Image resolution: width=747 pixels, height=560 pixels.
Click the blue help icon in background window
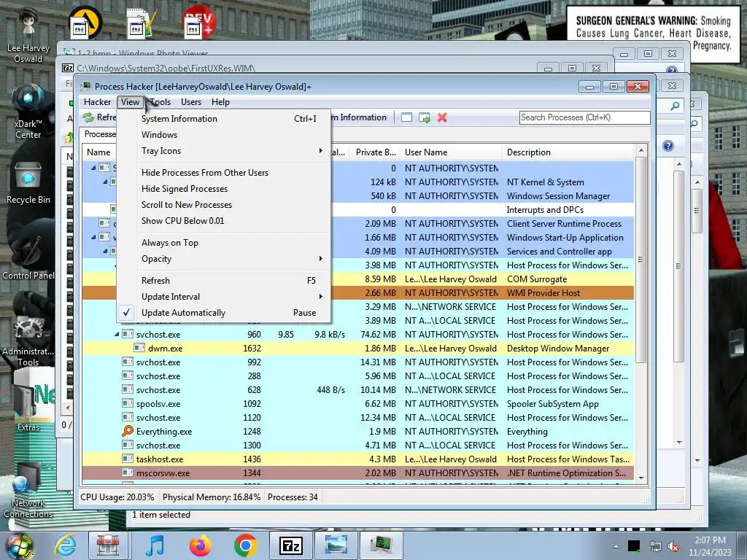coord(668,146)
